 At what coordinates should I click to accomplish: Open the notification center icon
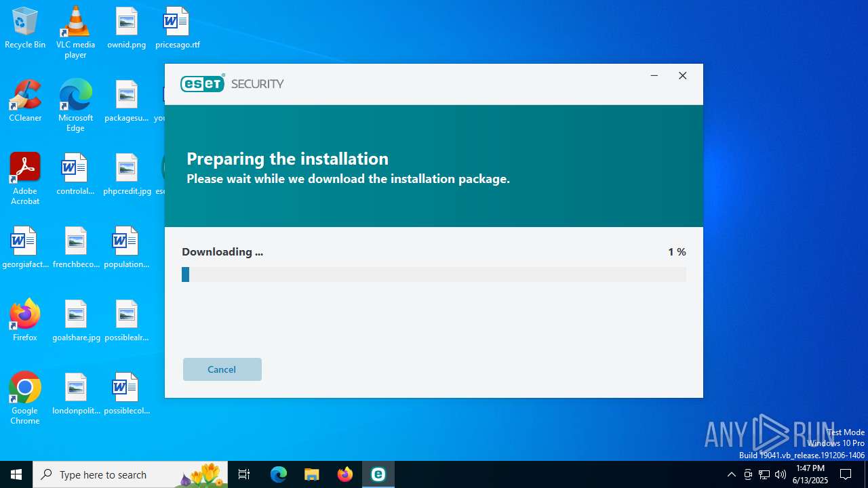click(x=846, y=474)
